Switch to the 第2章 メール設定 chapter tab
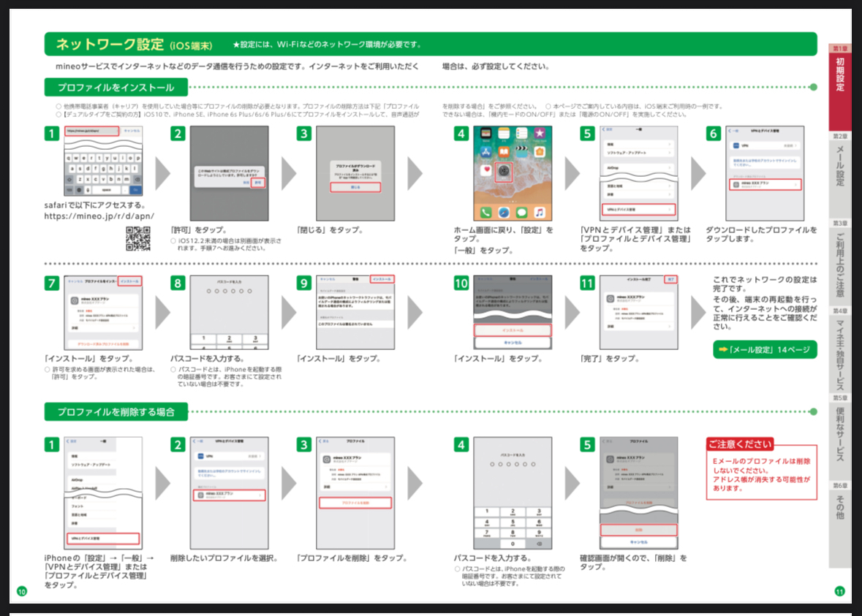The width and height of the screenshot is (862, 616). 840,174
